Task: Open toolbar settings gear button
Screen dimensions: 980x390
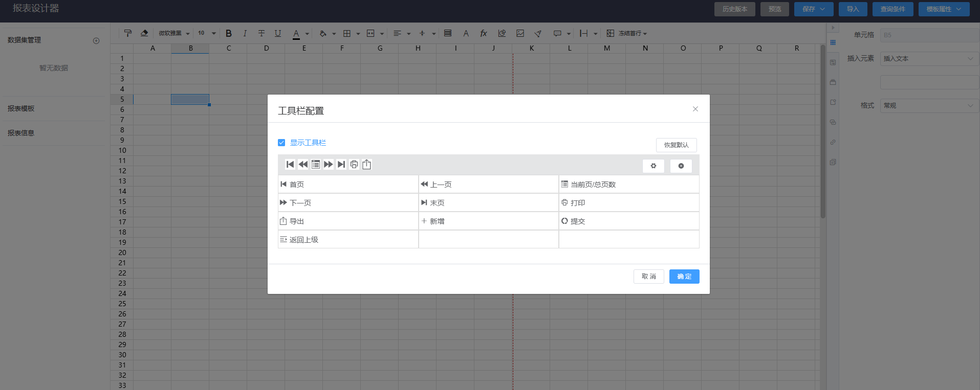Action: [654, 166]
